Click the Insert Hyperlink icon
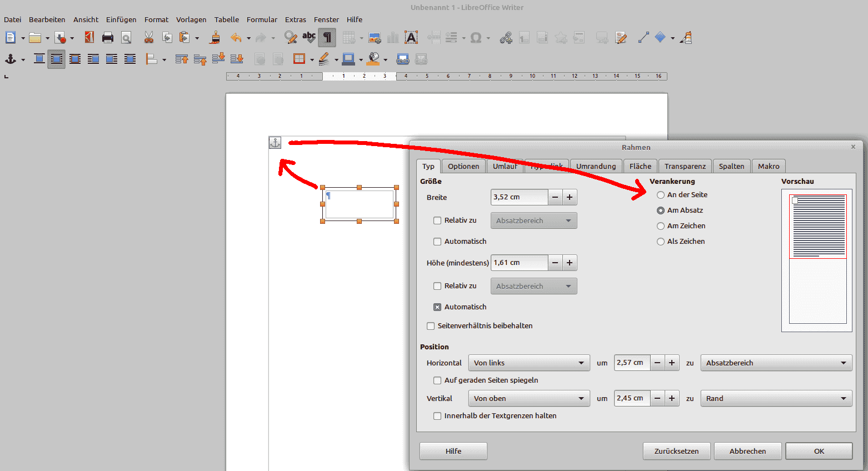Viewport: 868px width, 471px height. pos(506,38)
